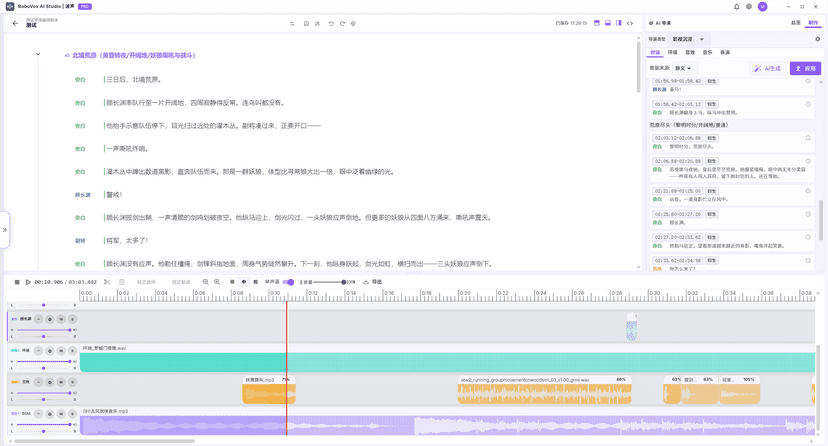Click the back arrow beside the project title
828x446 pixels.
click(x=15, y=23)
